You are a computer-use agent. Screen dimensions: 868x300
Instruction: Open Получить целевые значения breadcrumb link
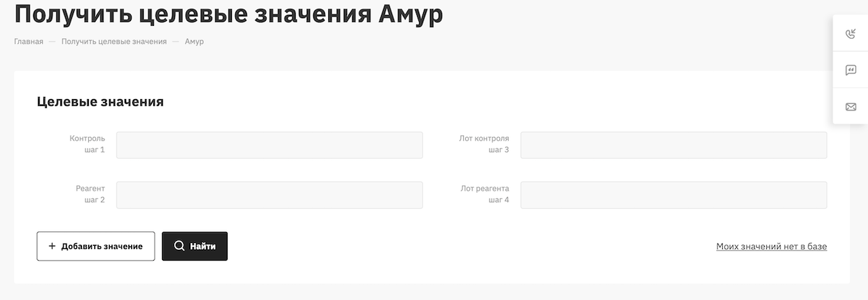click(x=114, y=41)
